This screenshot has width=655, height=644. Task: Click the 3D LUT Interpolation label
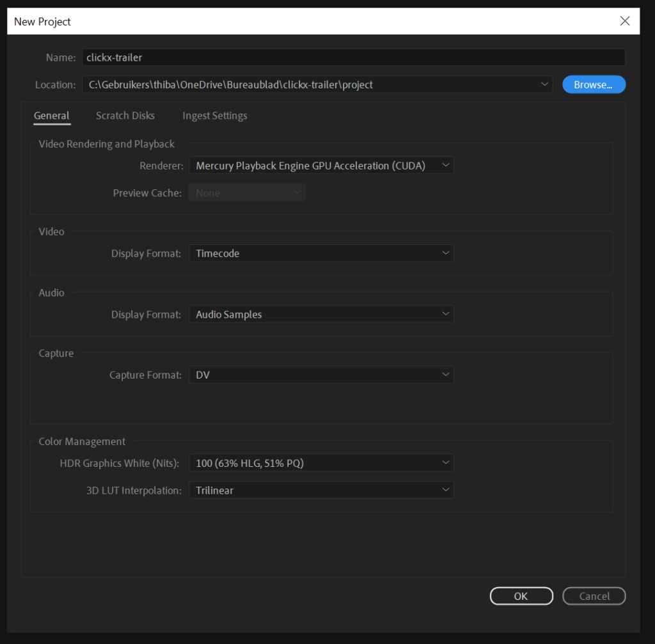(134, 491)
